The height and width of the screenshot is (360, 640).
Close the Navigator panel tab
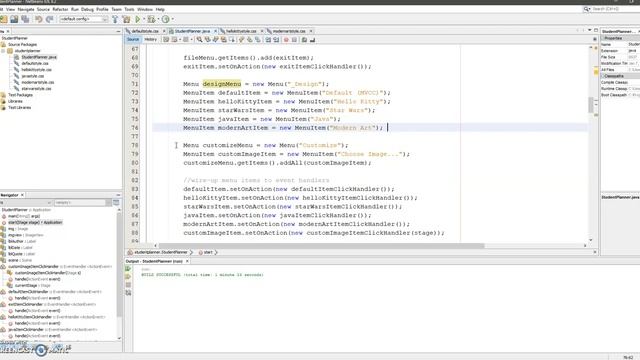tap(22, 195)
